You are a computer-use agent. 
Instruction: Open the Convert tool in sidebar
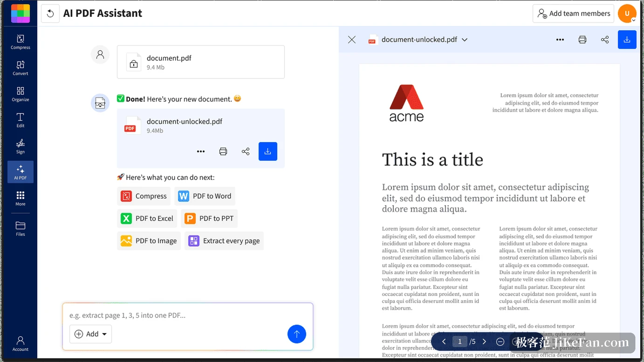21,68
